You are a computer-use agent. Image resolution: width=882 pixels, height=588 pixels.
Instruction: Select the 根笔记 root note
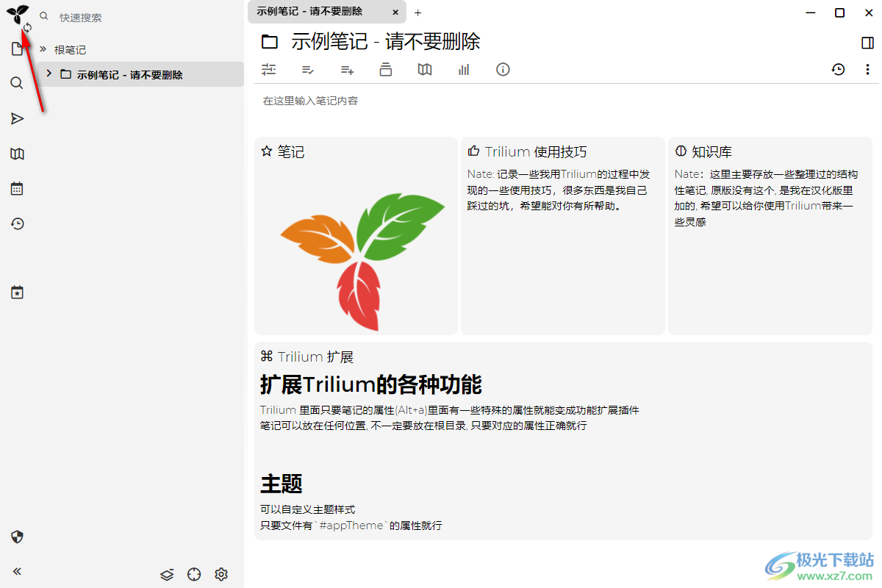click(x=70, y=50)
